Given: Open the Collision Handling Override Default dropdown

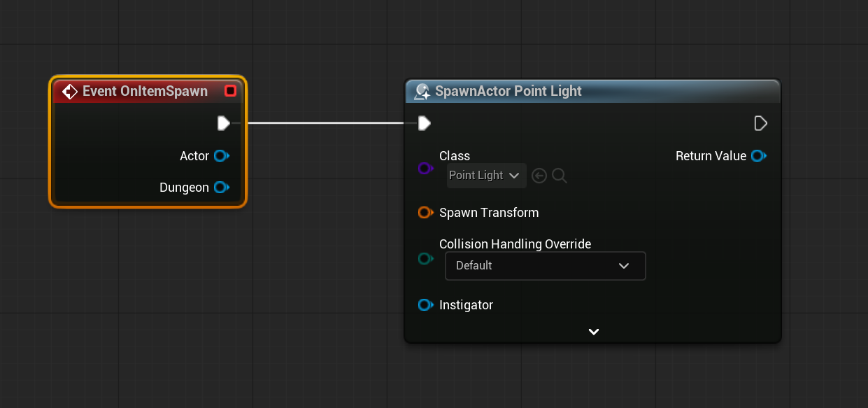Looking at the screenshot, I should click(x=545, y=266).
